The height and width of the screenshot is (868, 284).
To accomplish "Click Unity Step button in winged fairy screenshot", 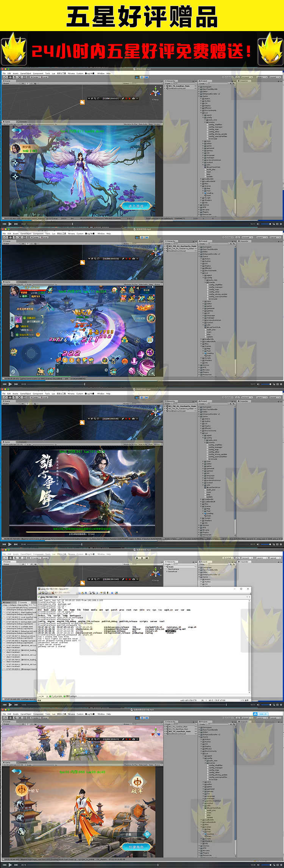I will click(146, 77).
